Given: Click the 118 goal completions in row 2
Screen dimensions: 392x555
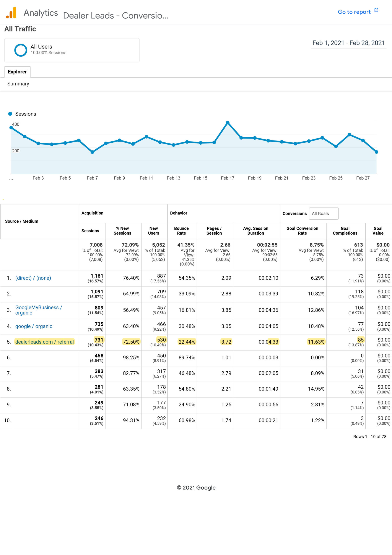Looking at the screenshot, I should (x=359, y=292).
